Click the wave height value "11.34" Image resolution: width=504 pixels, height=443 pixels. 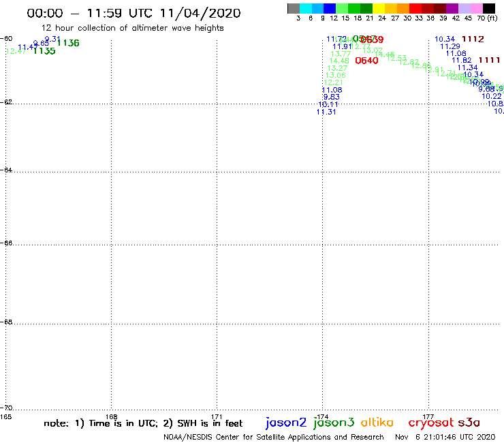point(468,67)
